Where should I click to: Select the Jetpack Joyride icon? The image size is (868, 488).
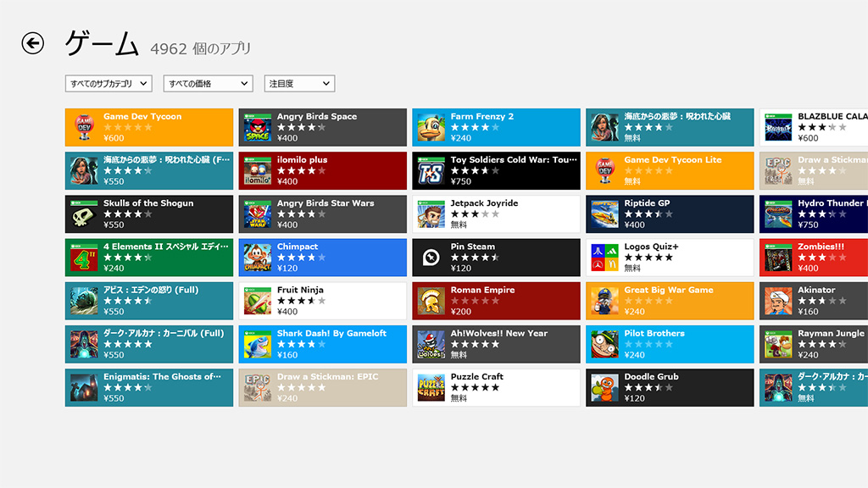click(431, 214)
